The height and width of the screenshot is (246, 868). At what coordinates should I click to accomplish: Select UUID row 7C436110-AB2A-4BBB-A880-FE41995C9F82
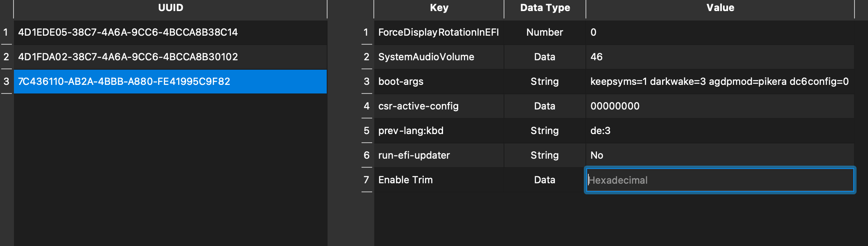124,82
